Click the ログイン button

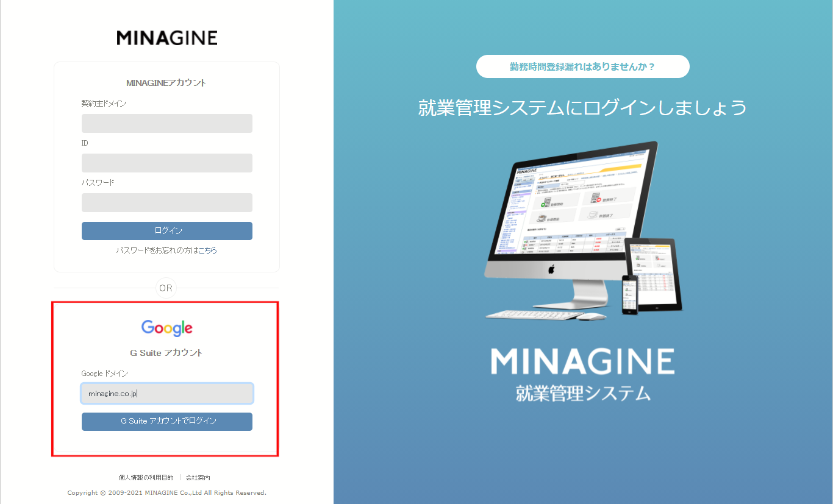click(x=167, y=231)
